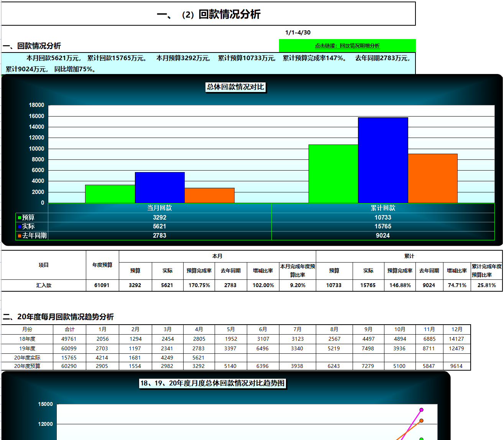Click the orange 去年同期 legend swatch
Image resolution: width=504 pixels, height=440 pixels.
20,236
